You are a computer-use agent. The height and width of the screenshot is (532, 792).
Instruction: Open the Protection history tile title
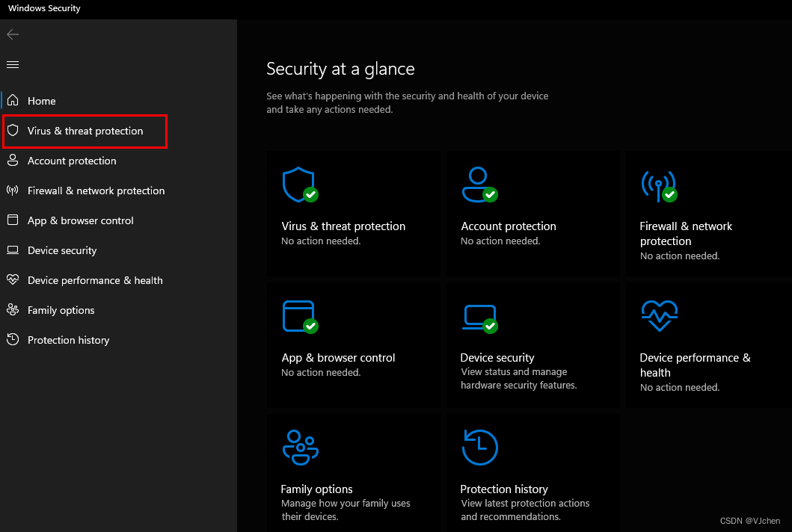coord(503,489)
